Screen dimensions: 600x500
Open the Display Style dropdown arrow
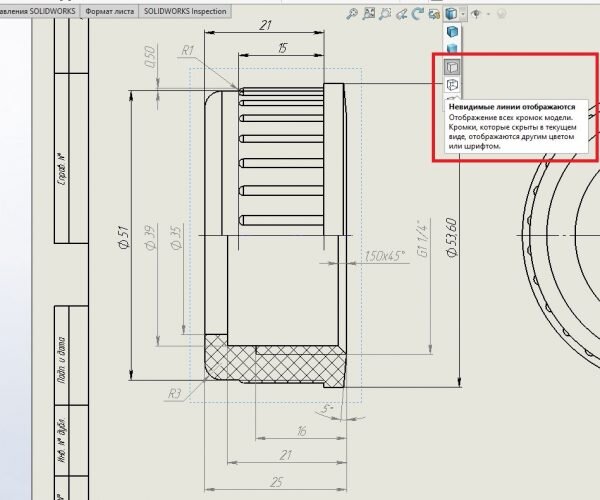463,14
